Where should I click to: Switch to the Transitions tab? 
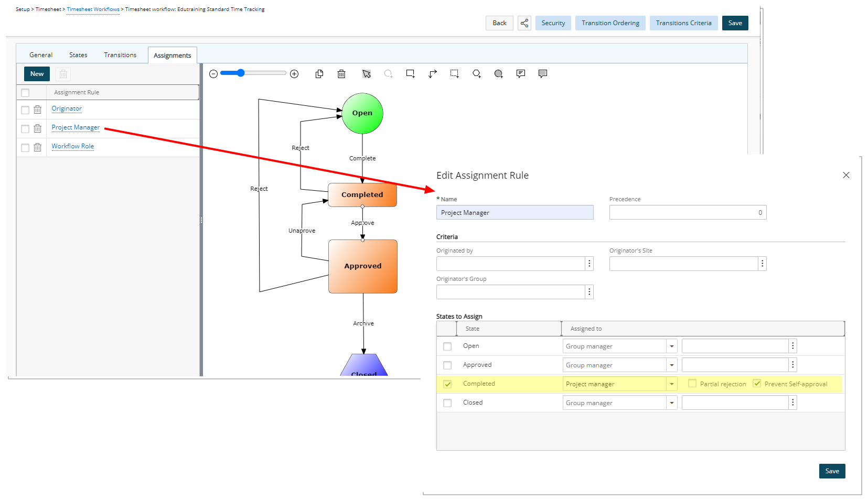[x=120, y=55]
